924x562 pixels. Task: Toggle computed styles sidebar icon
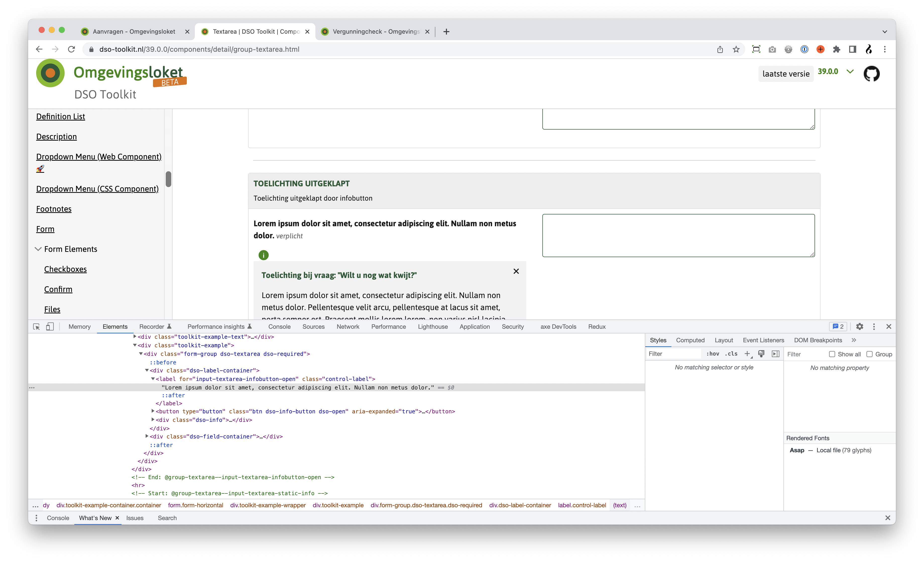776,354
